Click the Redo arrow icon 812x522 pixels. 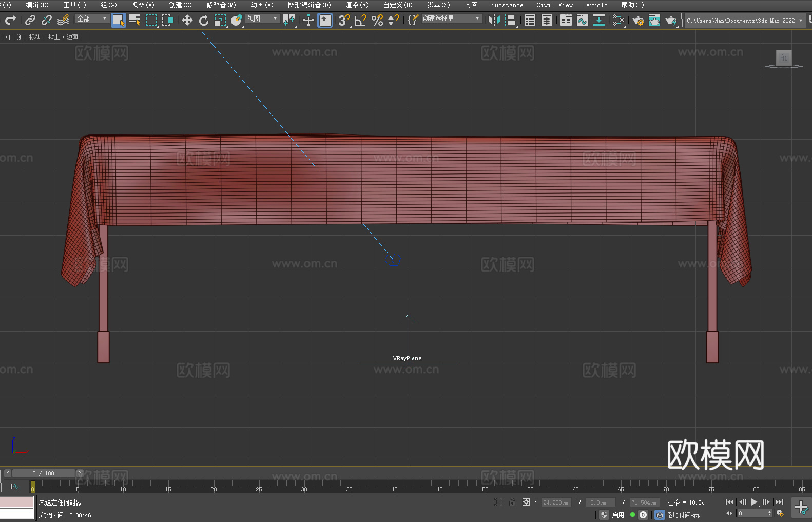pos(10,20)
